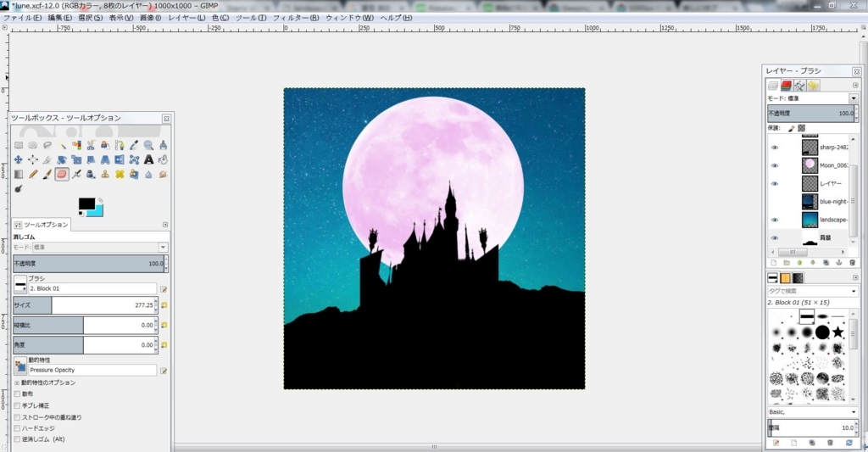
Task: Open the 編集 menu
Action: coord(60,18)
